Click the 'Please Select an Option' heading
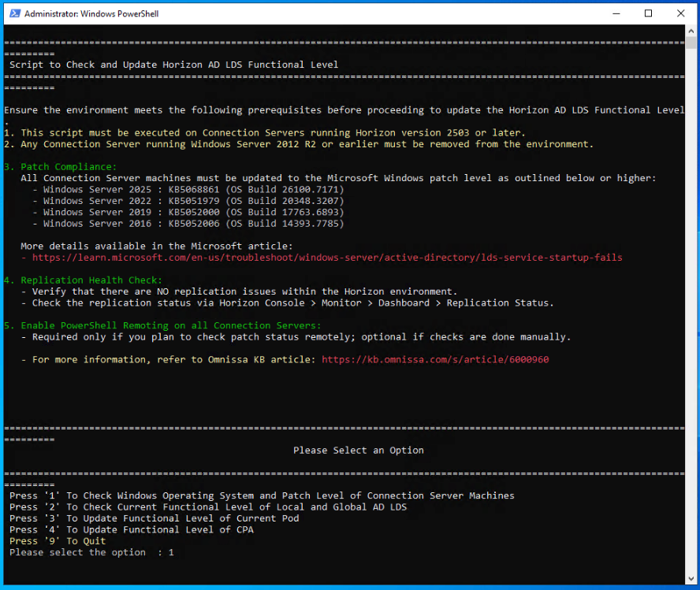 point(359,451)
